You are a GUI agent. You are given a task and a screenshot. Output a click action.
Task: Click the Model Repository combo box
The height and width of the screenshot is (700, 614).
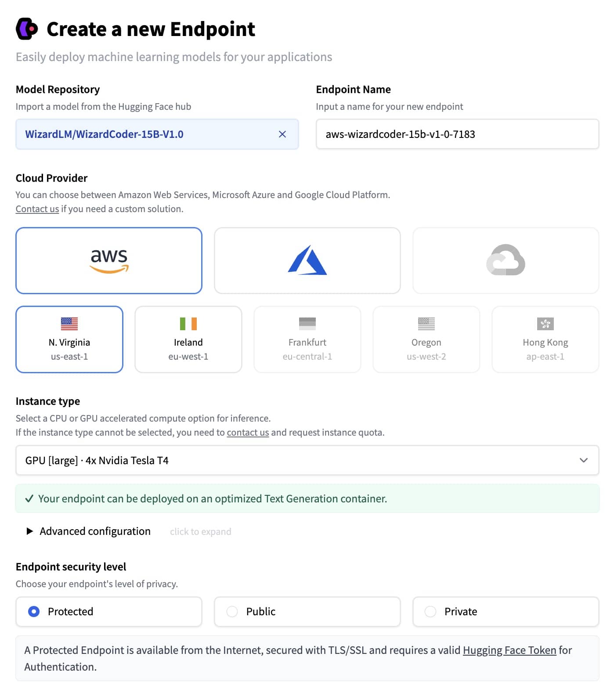[x=145, y=134]
